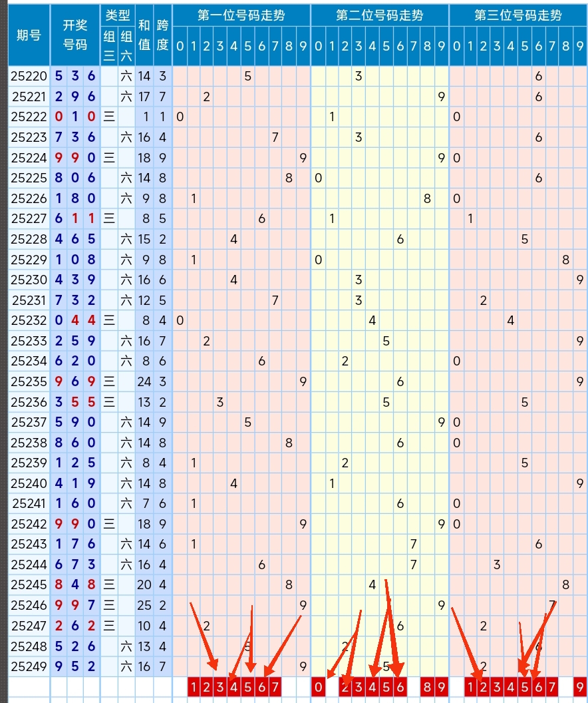Screen dimensions: 588x703
Task: Select red box 9 under 第三位号码走势
Action: point(580,686)
